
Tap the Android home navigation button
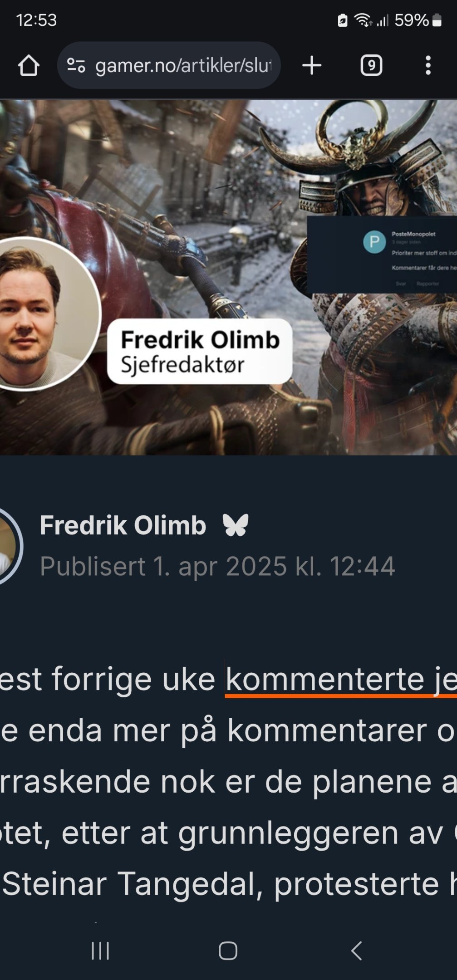click(228, 951)
